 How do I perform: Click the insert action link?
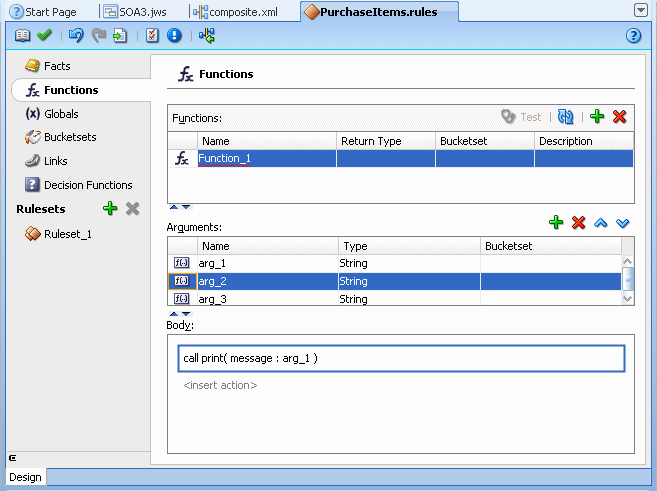click(x=220, y=385)
